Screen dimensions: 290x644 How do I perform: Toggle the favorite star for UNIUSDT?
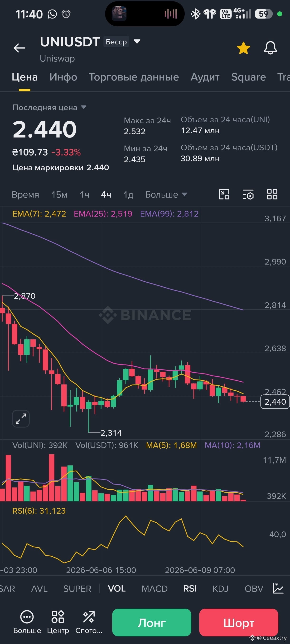pyautogui.click(x=243, y=48)
